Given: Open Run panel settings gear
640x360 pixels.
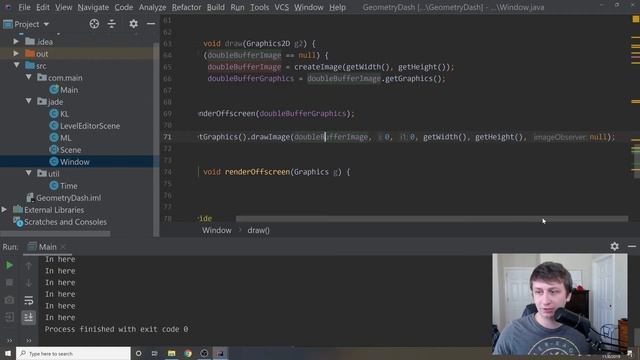Looking at the screenshot, I should coord(614,246).
